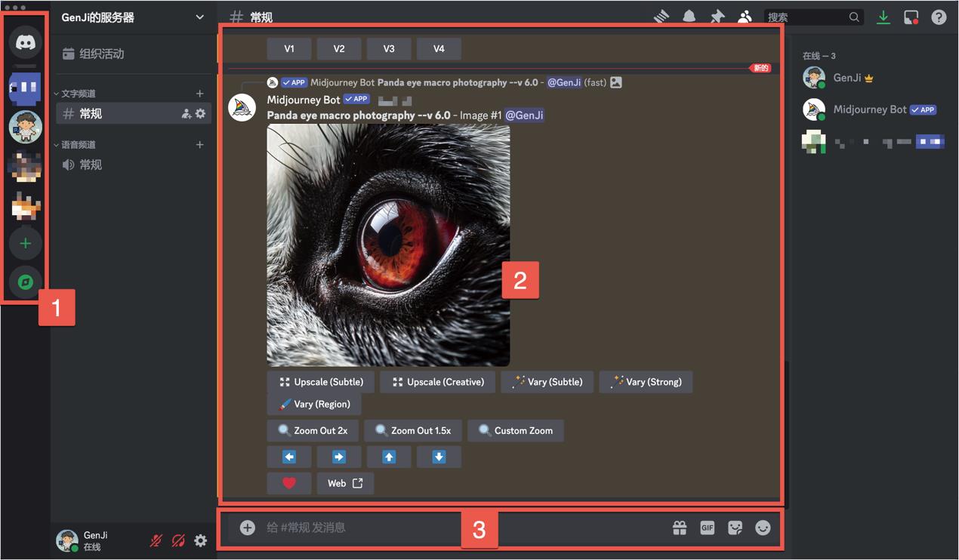The height and width of the screenshot is (560, 959).
Task: Click the Explore Discoverable Servers compass icon
Action: pos(25,282)
